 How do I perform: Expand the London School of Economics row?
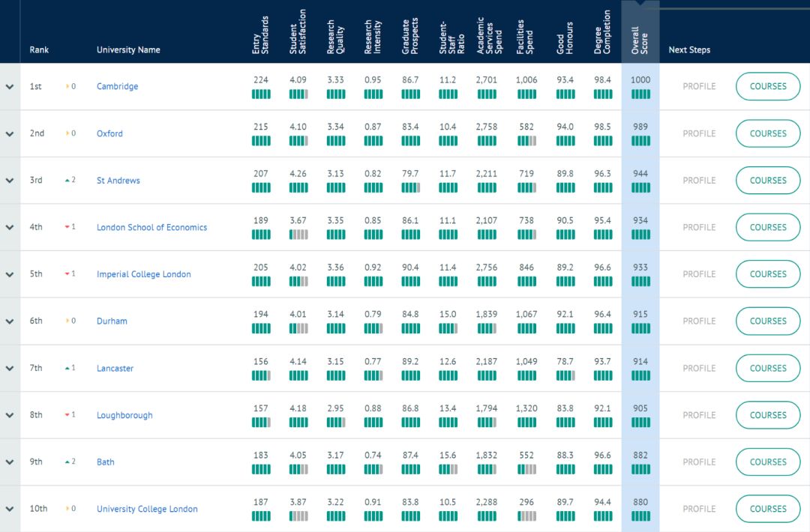10,228
